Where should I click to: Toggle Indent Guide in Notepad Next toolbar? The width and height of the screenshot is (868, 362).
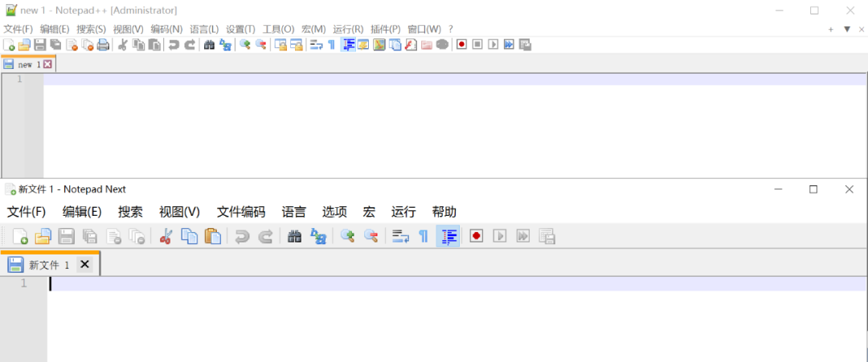[x=448, y=236]
